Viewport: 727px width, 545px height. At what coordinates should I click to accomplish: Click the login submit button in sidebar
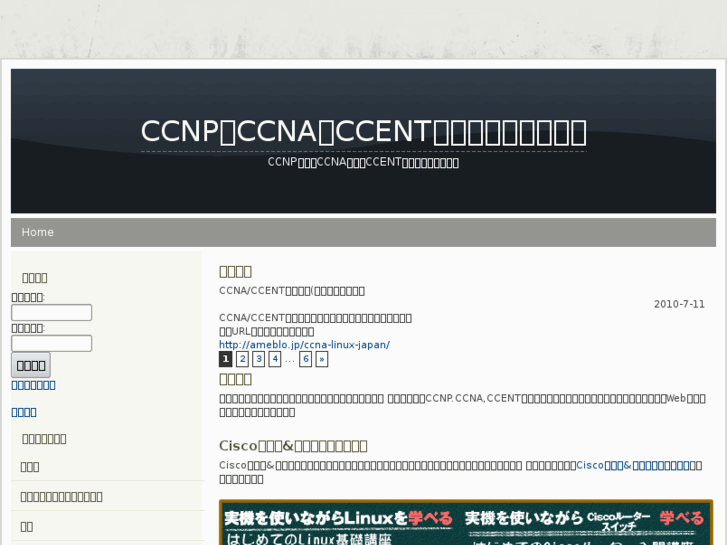(31, 365)
